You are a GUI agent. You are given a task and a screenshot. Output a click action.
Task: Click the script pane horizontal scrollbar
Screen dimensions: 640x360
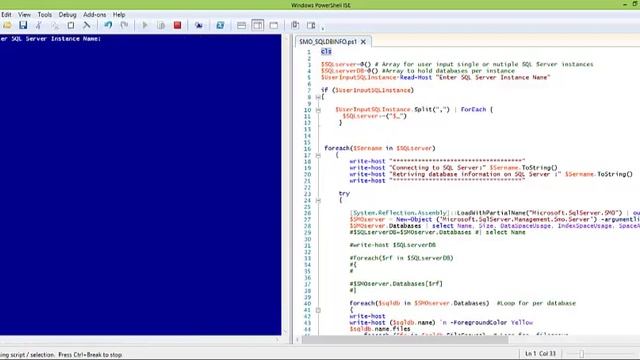[405, 339]
